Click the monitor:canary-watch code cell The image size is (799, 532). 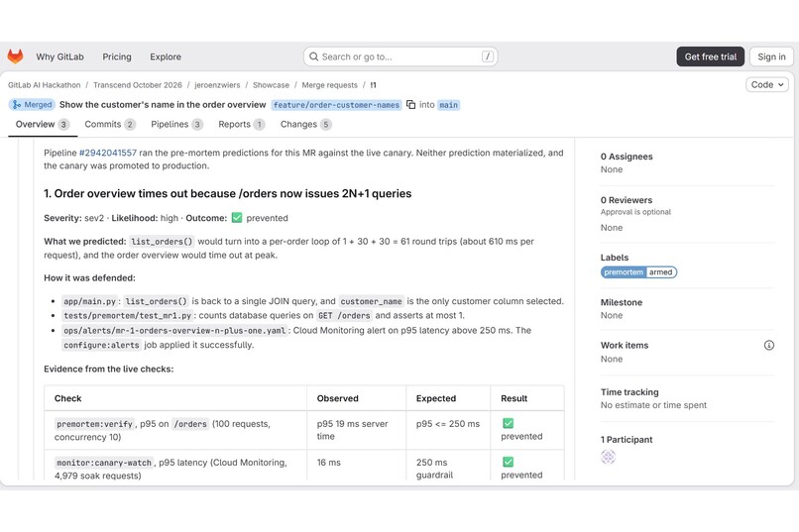104,463
